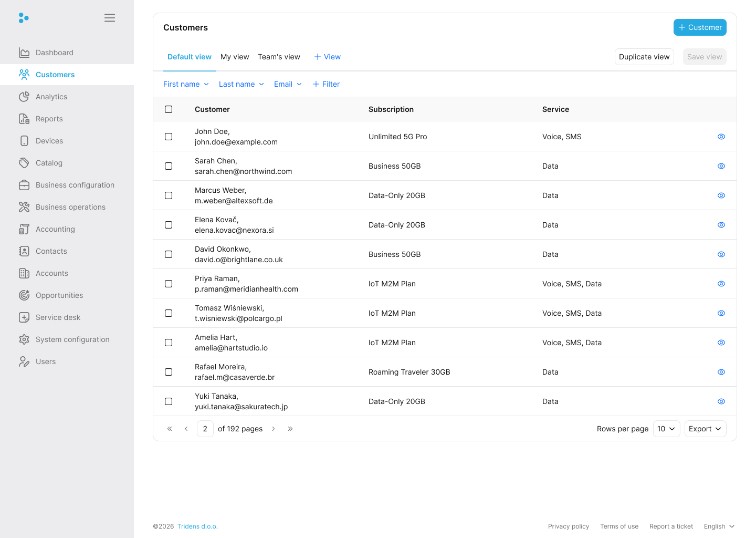Select Accounting in the sidebar
The height and width of the screenshot is (538, 756).
(55, 229)
